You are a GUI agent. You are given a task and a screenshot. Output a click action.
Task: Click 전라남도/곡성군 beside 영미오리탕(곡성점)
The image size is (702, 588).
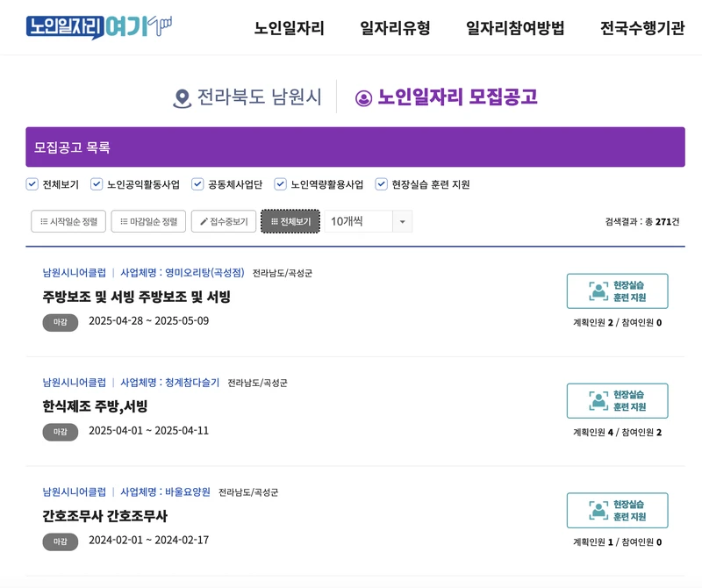click(x=283, y=273)
